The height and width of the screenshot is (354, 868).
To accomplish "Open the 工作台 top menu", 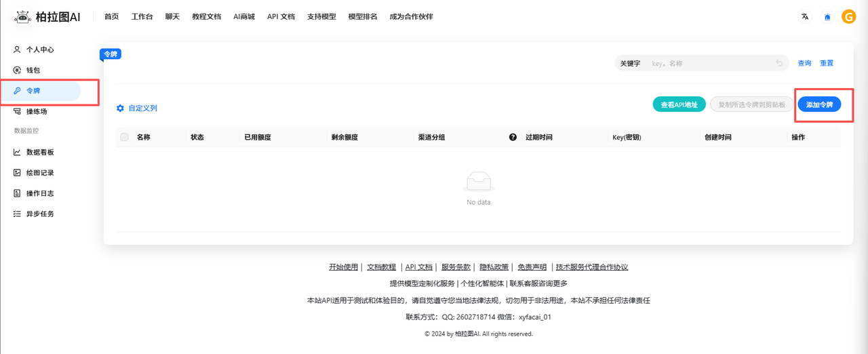I will click(142, 17).
